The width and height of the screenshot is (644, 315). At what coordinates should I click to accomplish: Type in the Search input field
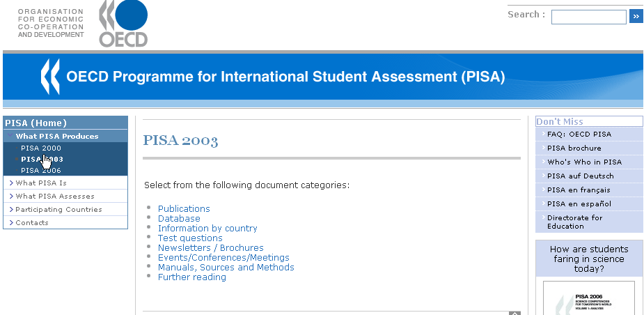(x=588, y=17)
